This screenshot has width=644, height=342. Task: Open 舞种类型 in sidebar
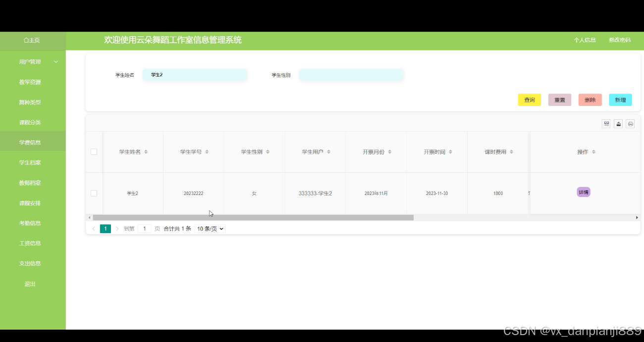click(30, 102)
